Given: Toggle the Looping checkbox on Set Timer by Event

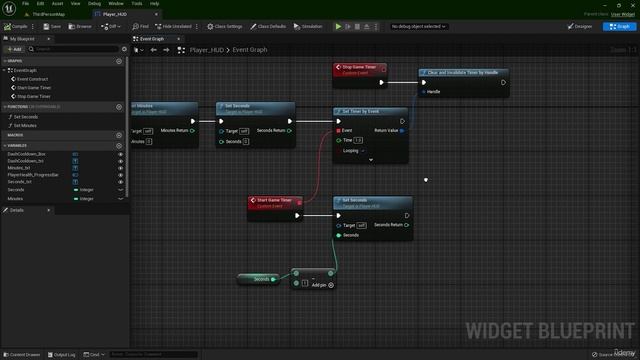Looking at the screenshot, I should 363,151.
